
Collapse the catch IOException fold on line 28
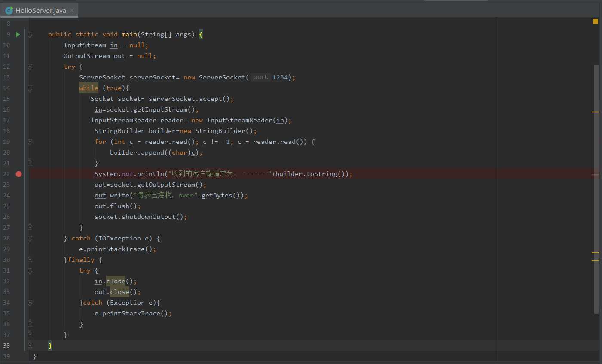tap(30, 238)
